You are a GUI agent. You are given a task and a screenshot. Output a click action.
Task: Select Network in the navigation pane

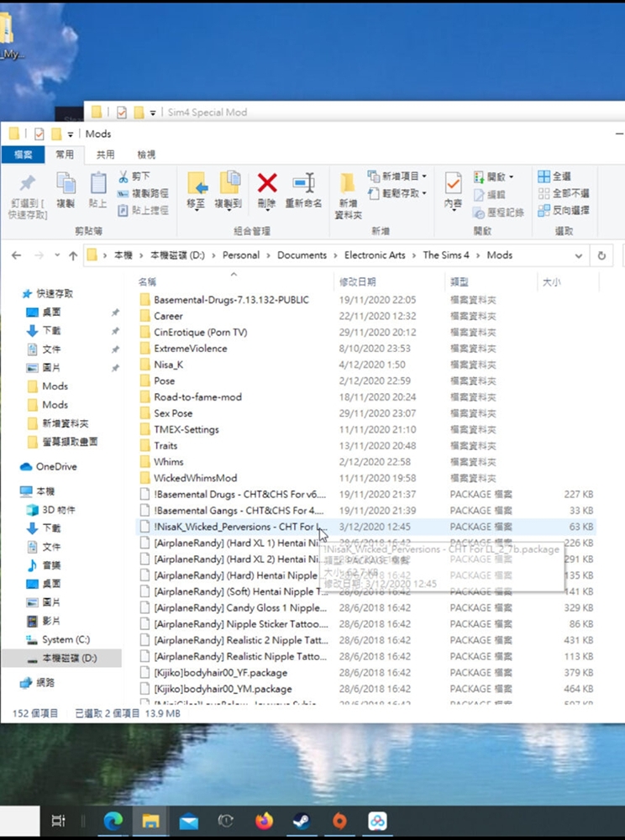click(x=37, y=682)
